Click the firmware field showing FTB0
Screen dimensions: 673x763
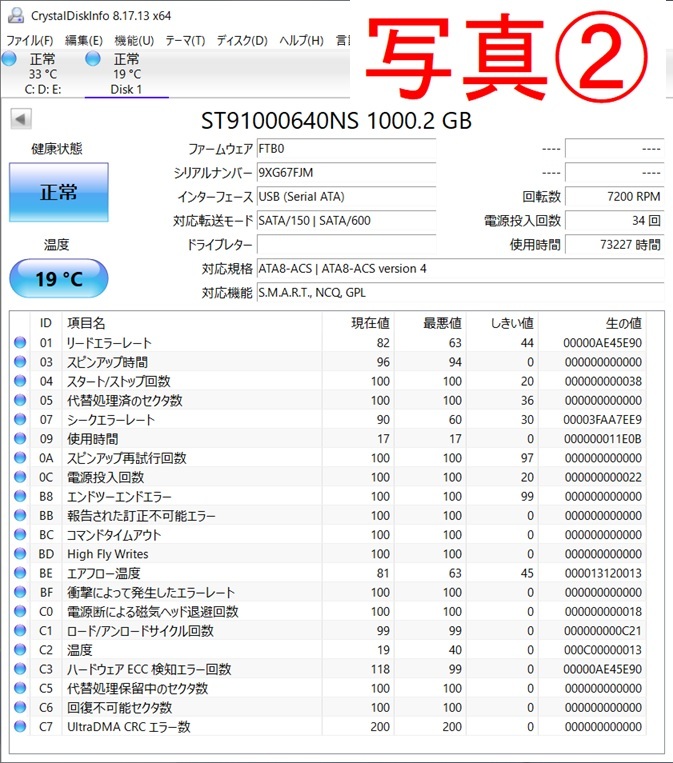click(x=346, y=148)
